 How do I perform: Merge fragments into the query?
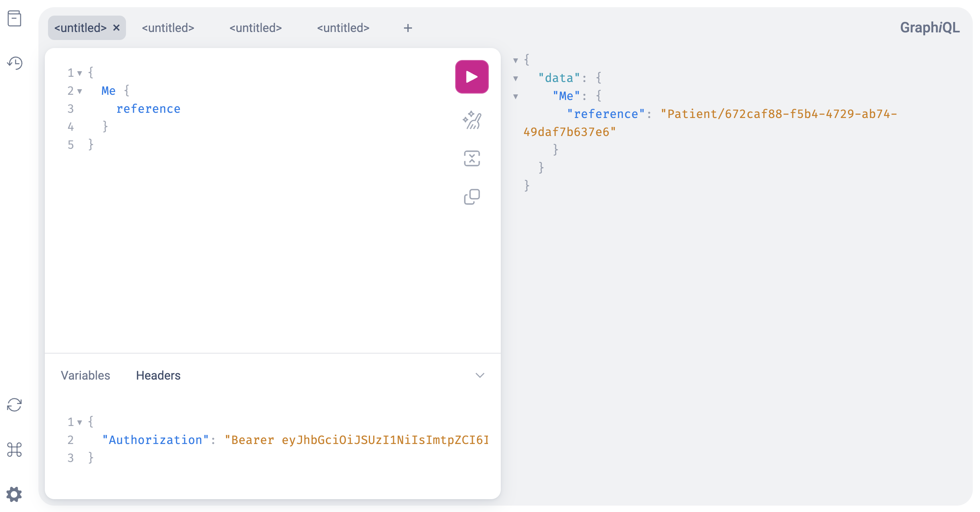click(x=472, y=158)
